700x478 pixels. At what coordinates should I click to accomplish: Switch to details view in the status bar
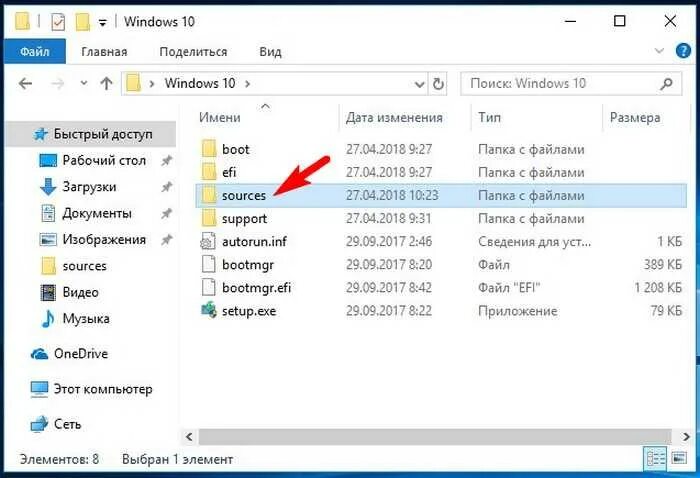tap(656, 459)
